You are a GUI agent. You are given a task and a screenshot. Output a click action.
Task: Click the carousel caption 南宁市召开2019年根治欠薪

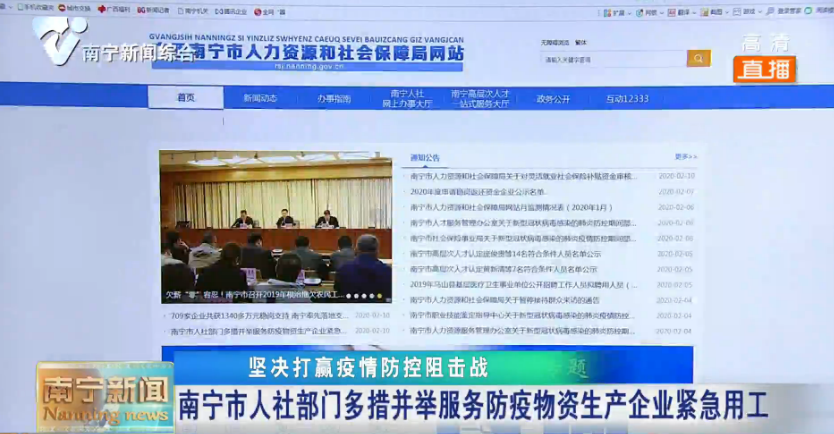pos(253,295)
